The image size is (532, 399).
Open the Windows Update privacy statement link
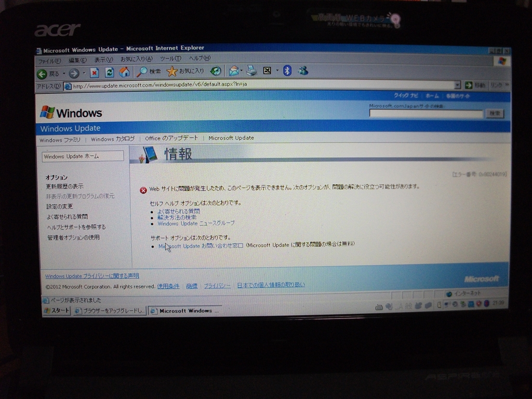point(92,276)
